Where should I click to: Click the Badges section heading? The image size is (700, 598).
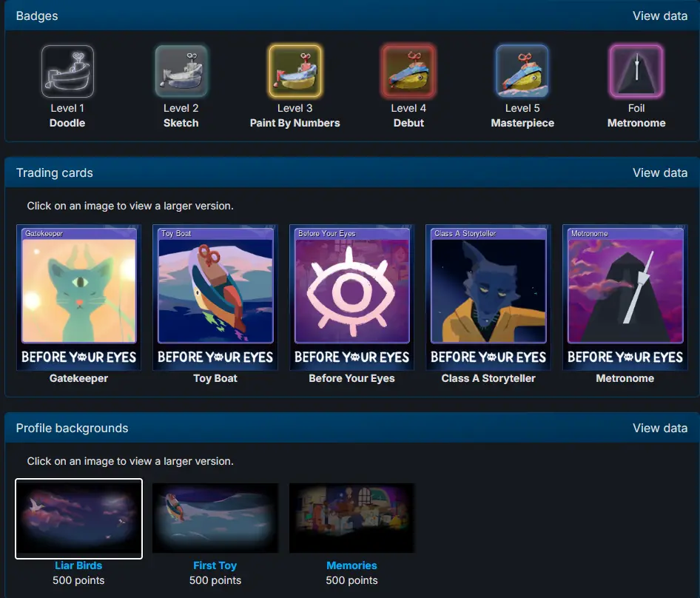click(x=37, y=16)
